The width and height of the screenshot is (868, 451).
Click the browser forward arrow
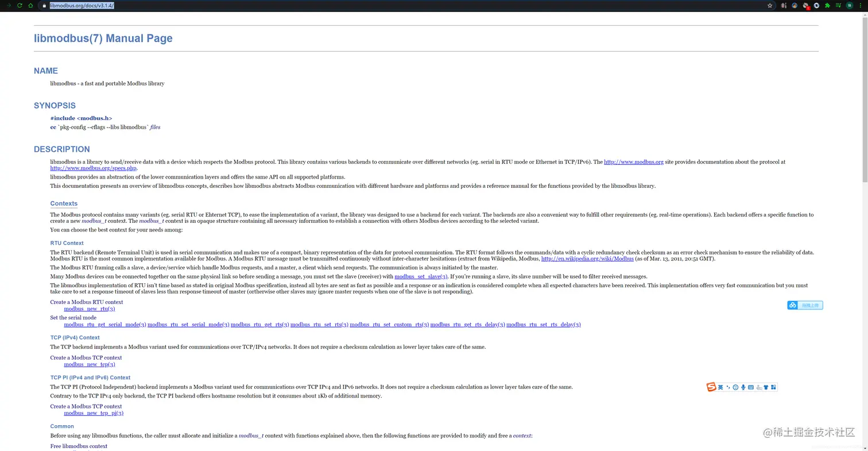click(x=8, y=5)
